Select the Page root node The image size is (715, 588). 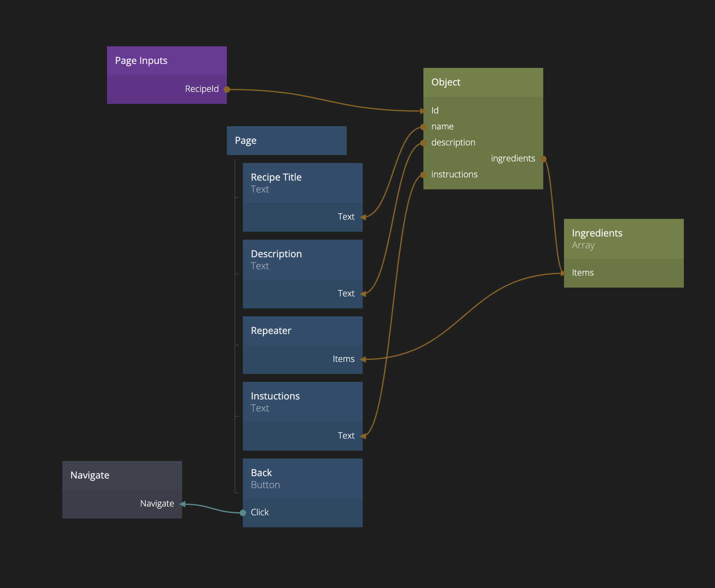point(286,141)
